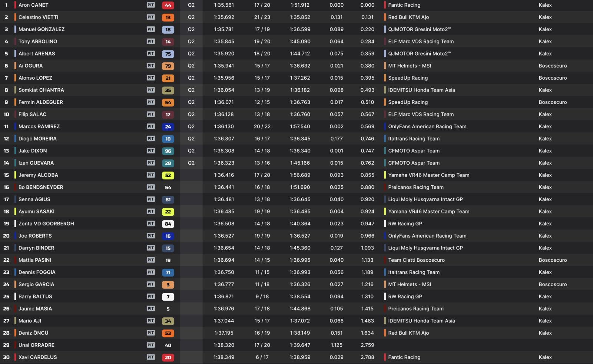This screenshot has width=593, height=364.
Task: Select Xavi CARDELUS number 20 badge
Action: [x=168, y=357]
